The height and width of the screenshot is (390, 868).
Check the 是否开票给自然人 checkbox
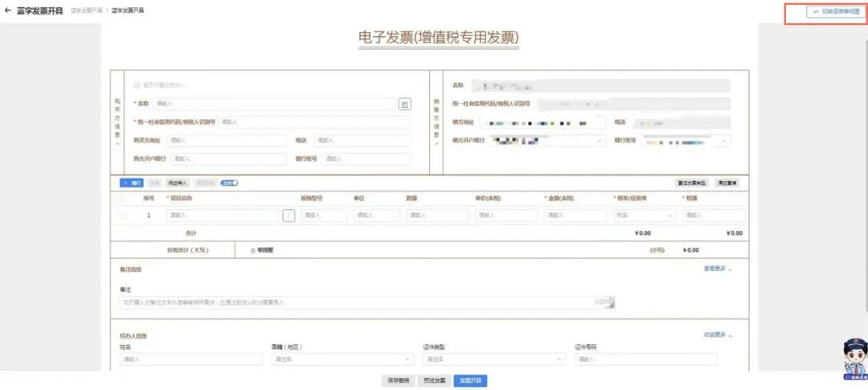point(137,84)
